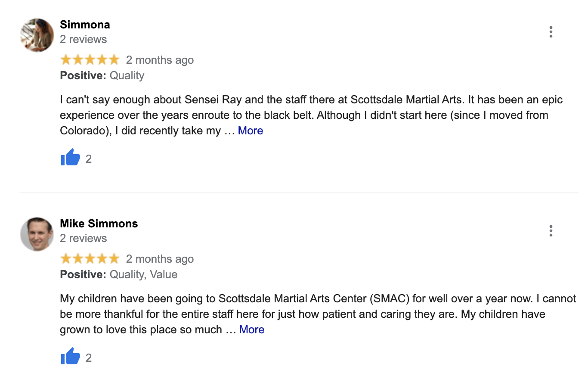Open three-dot options menu for Mike Simmons' review
This screenshot has width=588, height=385.
[x=551, y=231]
